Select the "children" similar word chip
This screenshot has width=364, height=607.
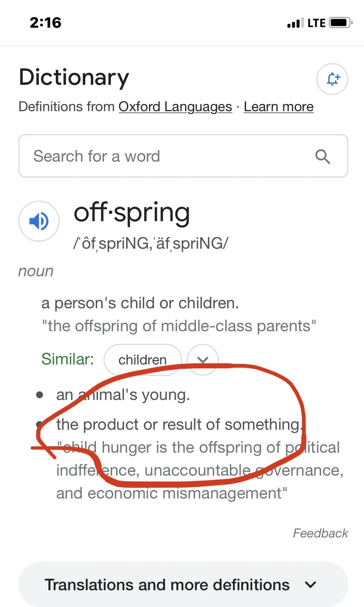pos(142,359)
